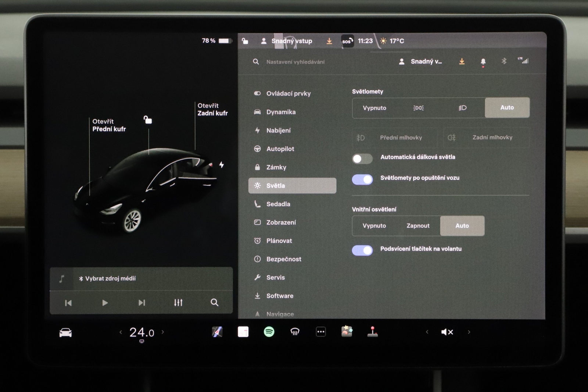Viewport: 588px width, 392px height.
Task: Open the Spotify app in the dock
Action: (269, 332)
